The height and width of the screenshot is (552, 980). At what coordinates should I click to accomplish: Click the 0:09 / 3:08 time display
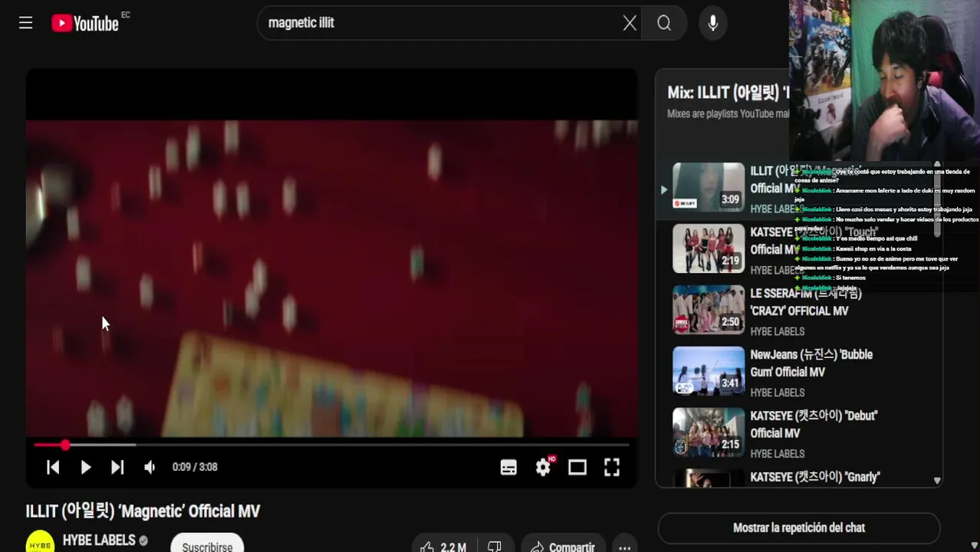click(195, 467)
